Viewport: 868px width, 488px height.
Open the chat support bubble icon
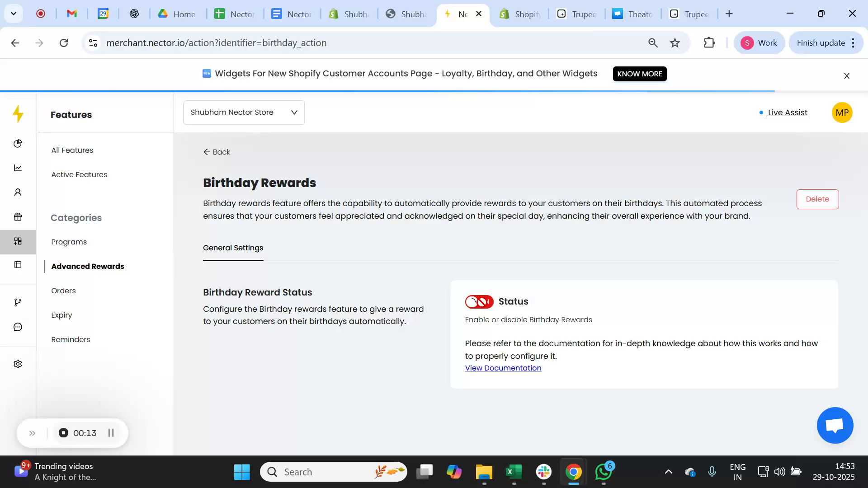point(835,425)
